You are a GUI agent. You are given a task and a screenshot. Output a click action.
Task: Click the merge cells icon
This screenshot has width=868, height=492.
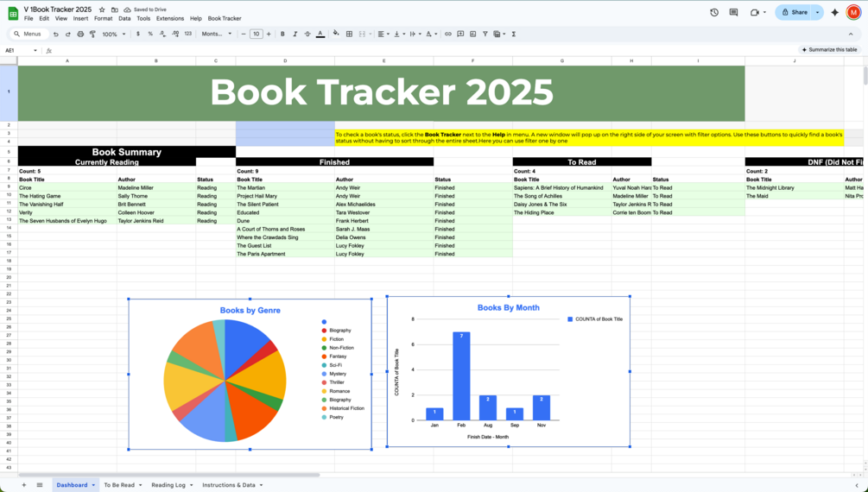click(362, 34)
